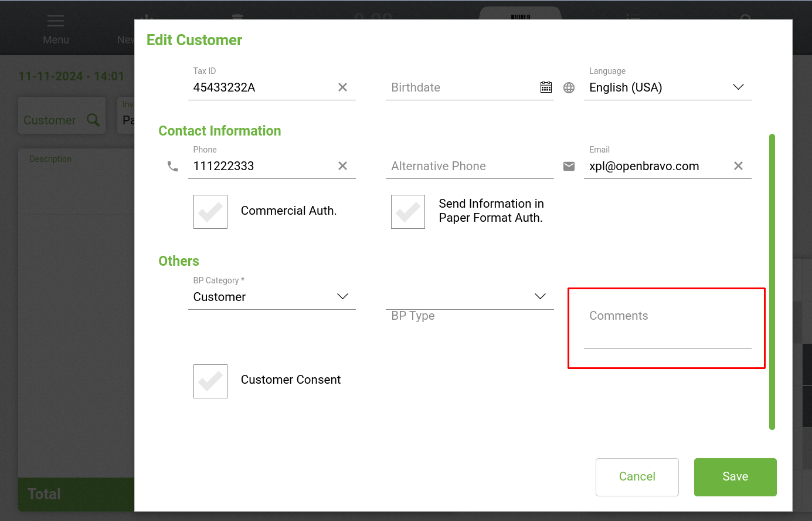Click the phone handset icon

click(x=172, y=167)
